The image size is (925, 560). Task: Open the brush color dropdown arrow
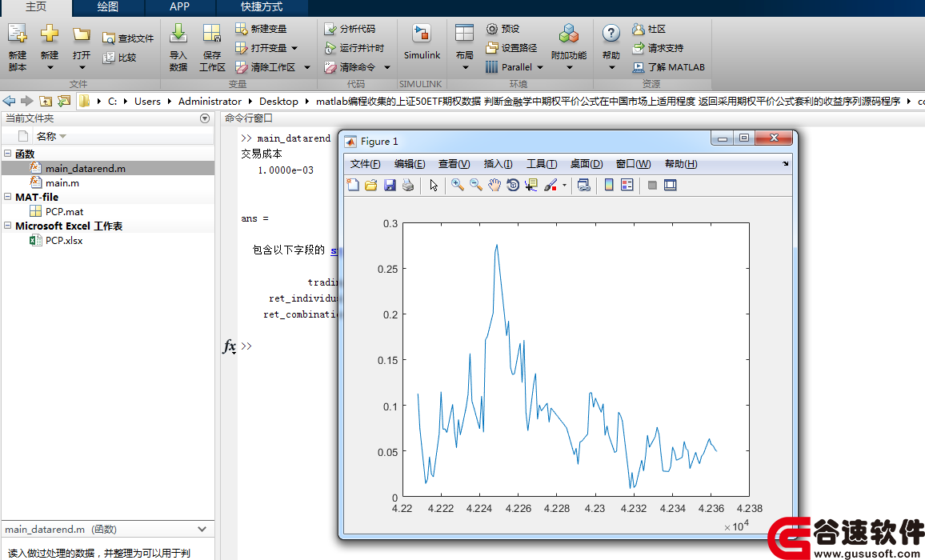point(565,186)
